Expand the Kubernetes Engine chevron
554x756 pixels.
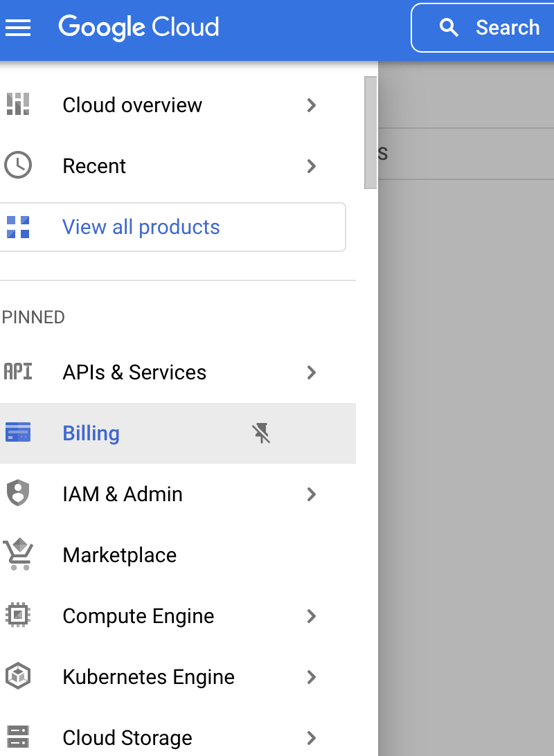[312, 677]
